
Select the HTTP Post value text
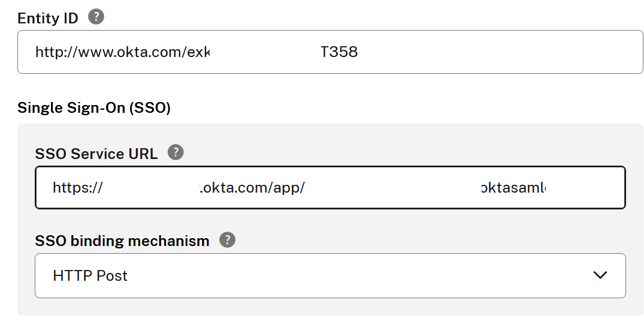coord(90,276)
